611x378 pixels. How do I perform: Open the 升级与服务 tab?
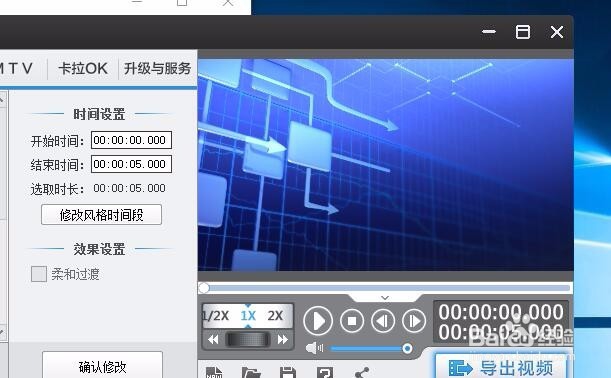tap(157, 69)
